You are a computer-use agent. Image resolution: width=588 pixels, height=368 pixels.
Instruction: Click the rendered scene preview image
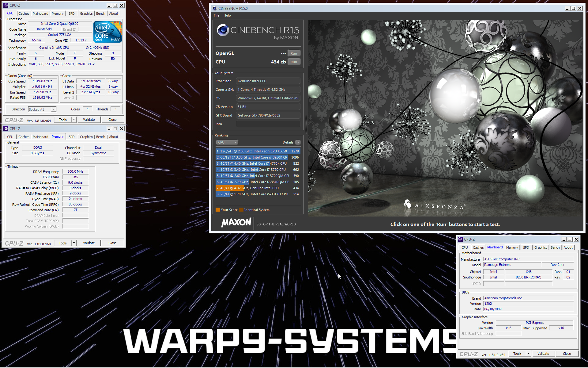tap(446, 118)
